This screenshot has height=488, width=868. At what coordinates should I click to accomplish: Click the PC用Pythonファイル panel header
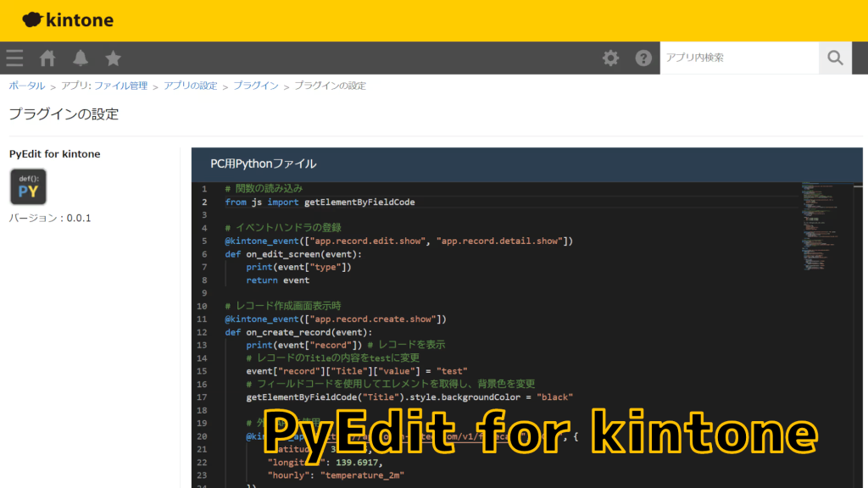tap(527, 164)
